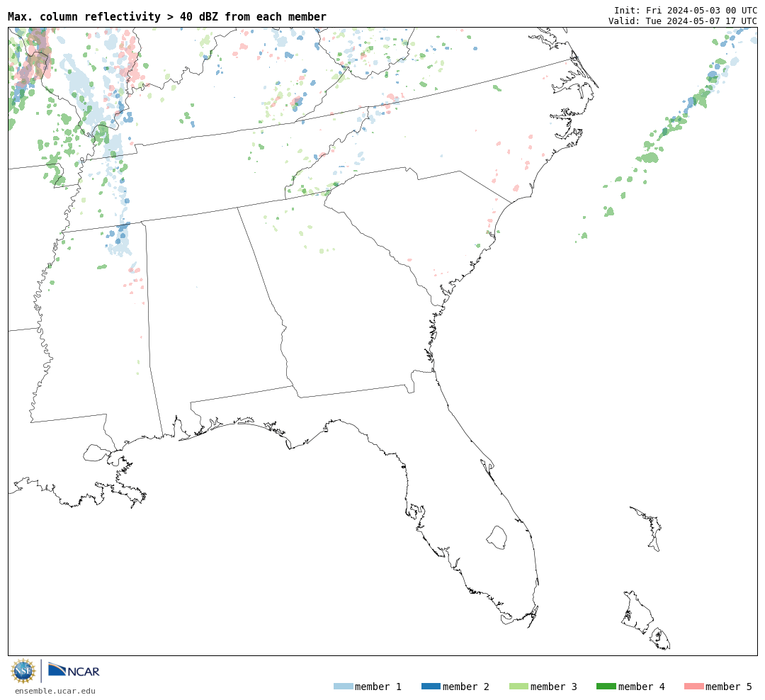This screenshot has width=765, height=700.
Task: Click the 'Valid: Tue 2024-05-07 17 UTC' text
Action: click(x=683, y=21)
